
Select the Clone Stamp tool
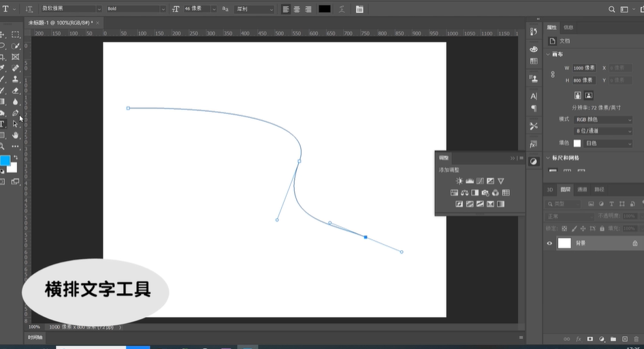(x=16, y=79)
